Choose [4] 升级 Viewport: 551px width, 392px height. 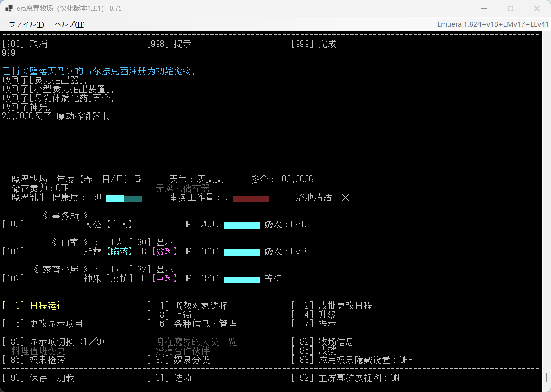(314, 315)
